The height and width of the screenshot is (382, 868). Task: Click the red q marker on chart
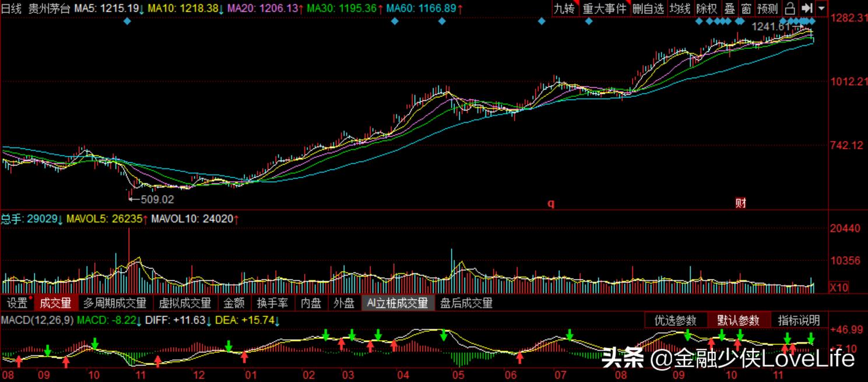click(550, 203)
